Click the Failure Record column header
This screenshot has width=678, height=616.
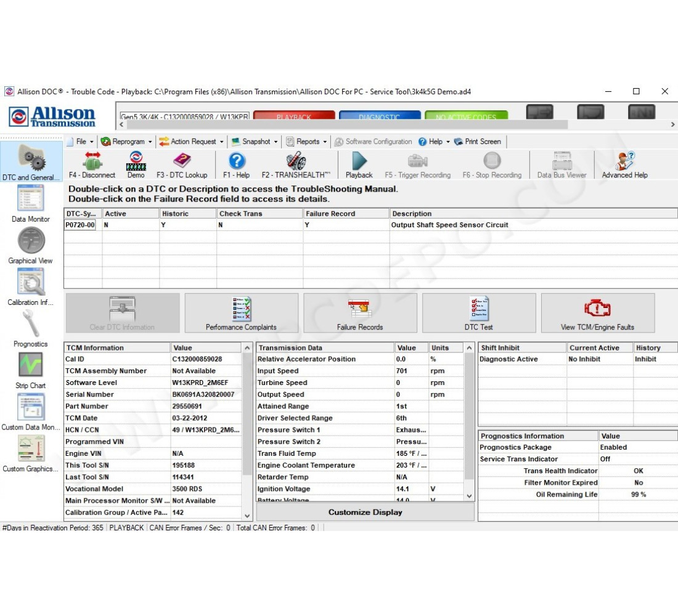click(x=346, y=214)
